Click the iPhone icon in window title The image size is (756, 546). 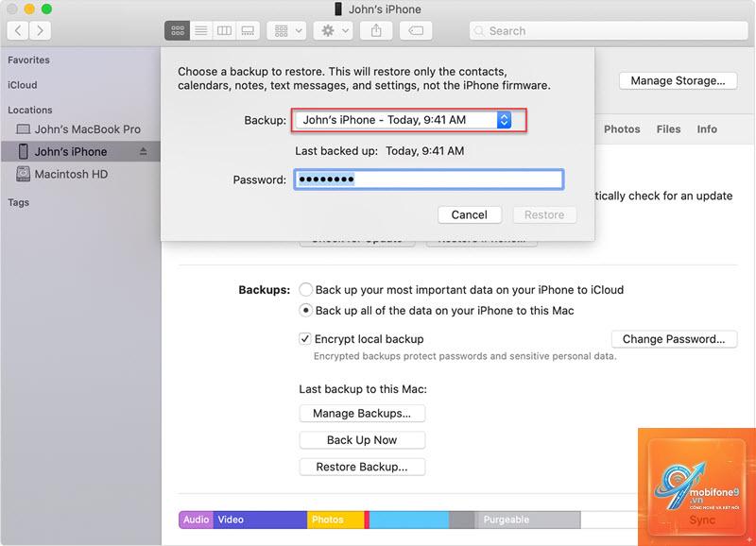click(x=338, y=9)
